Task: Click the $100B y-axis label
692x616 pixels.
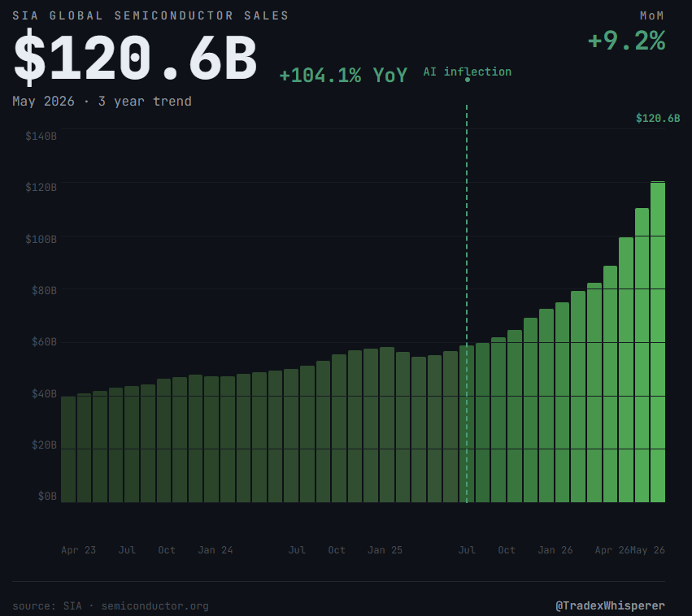Action: pyautogui.click(x=41, y=240)
